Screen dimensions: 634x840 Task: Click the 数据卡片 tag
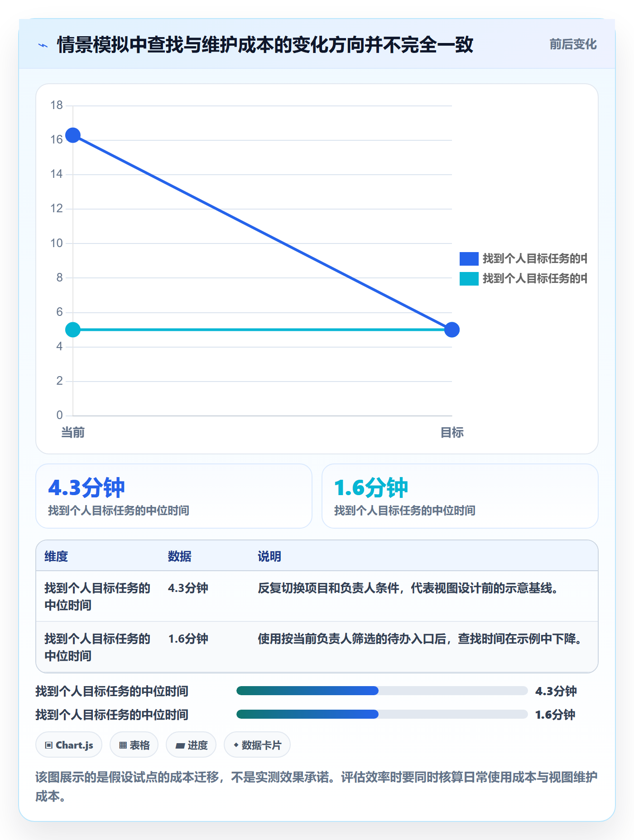(257, 745)
